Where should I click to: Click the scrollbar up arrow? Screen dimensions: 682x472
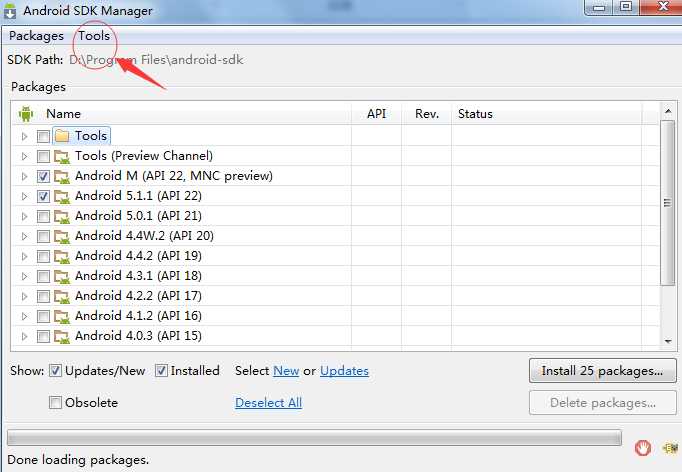pyautogui.click(x=668, y=111)
